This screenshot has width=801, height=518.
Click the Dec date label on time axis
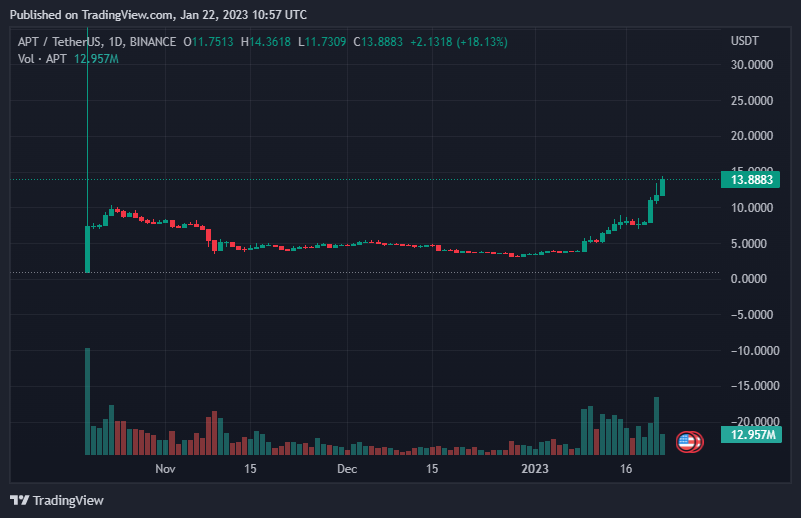347,468
